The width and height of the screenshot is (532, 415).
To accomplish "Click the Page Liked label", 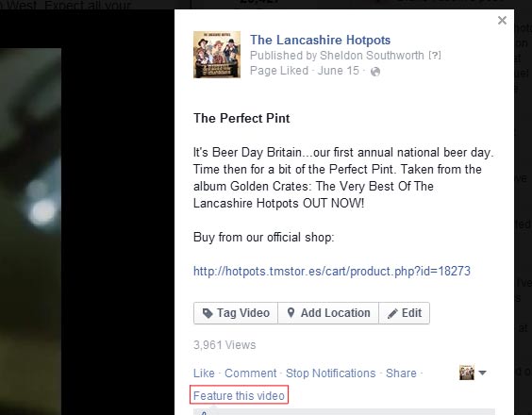I will pyautogui.click(x=279, y=71).
